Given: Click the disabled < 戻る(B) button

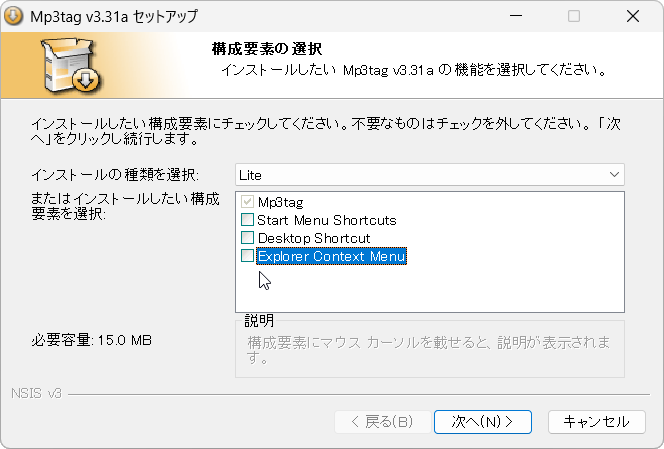Looking at the screenshot, I should [381, 421].
